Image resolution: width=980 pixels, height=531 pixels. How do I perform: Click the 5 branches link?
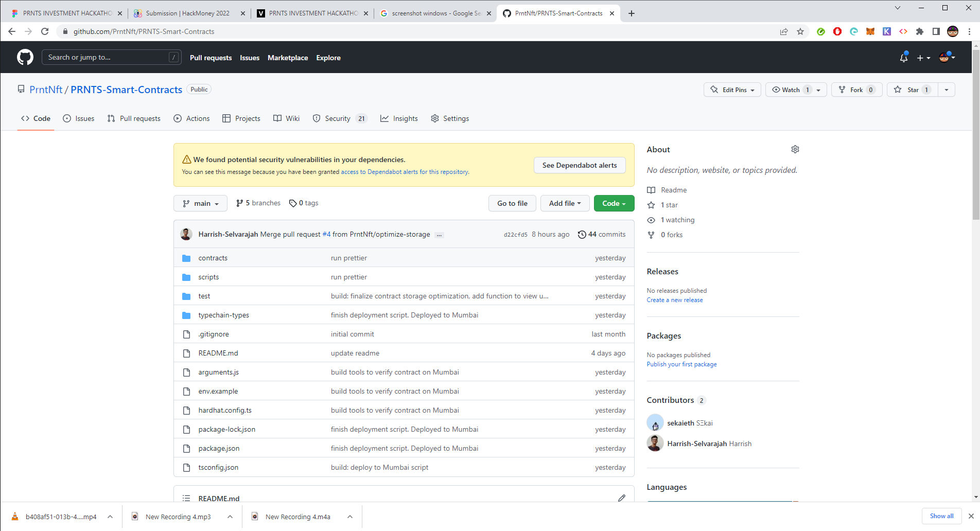point(258,203)
